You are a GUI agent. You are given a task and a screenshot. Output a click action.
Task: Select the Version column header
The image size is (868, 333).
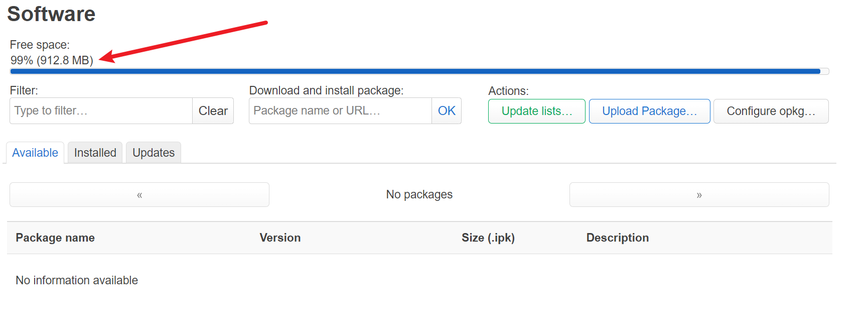click(x=280, y=238)
